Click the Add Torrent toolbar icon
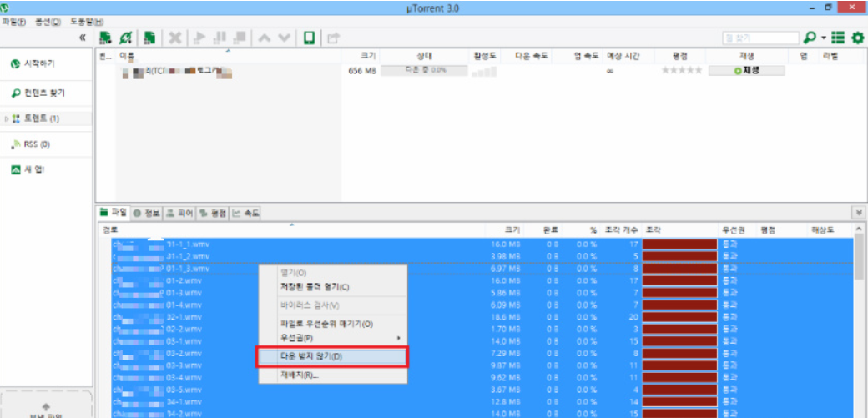This screenshot has width=868, height=418. coord(105,38)
